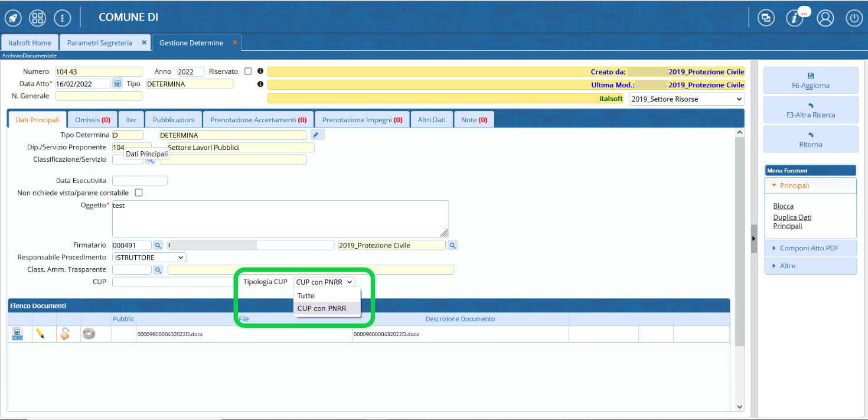Open the Parametri Segreteria tab

100,43
